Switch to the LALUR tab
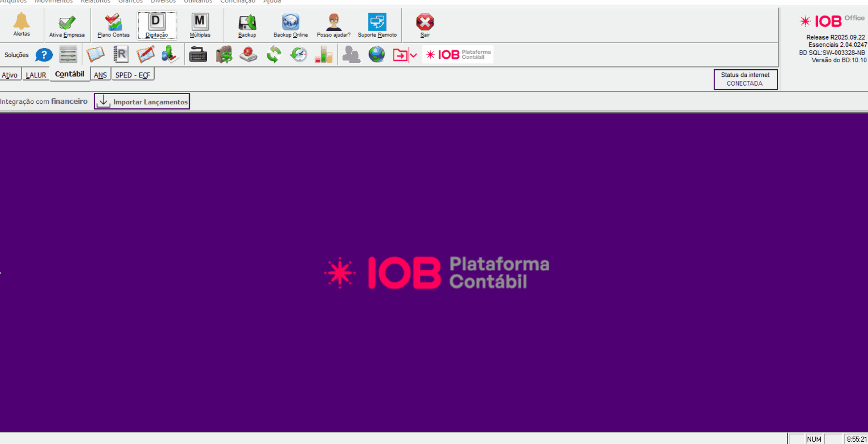This screenshot has height=444, width=868. (x=36, y=75)
